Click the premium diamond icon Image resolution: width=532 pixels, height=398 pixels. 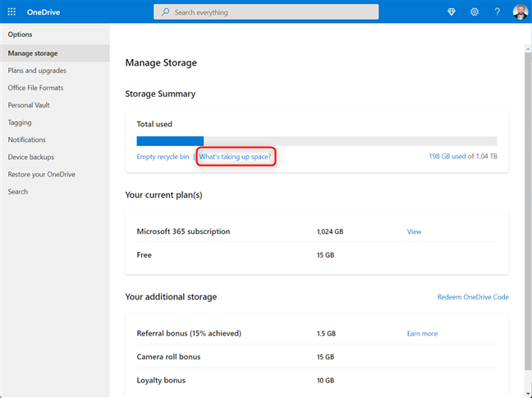tap(452, 11)
